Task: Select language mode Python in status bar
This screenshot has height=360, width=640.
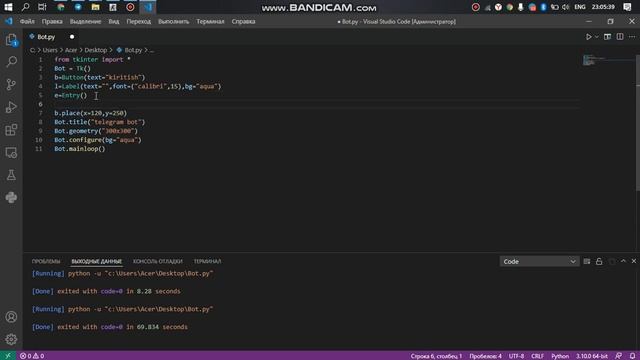Action: 560,356
